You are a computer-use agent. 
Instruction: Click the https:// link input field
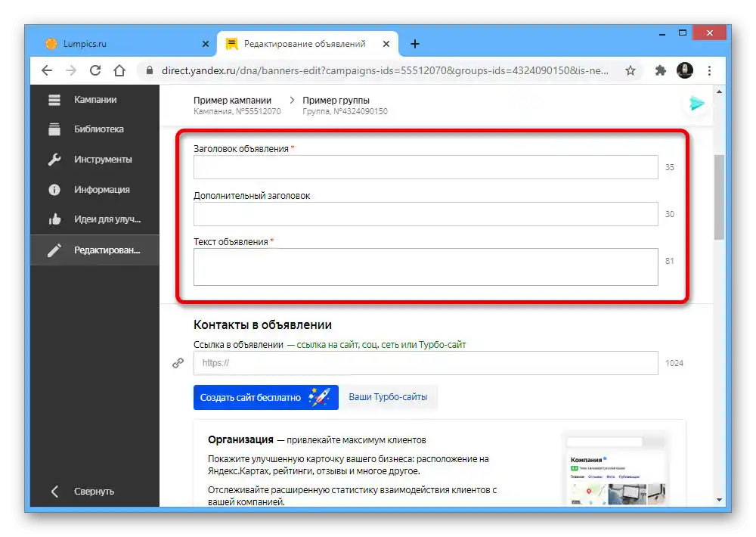pos(426,363)
